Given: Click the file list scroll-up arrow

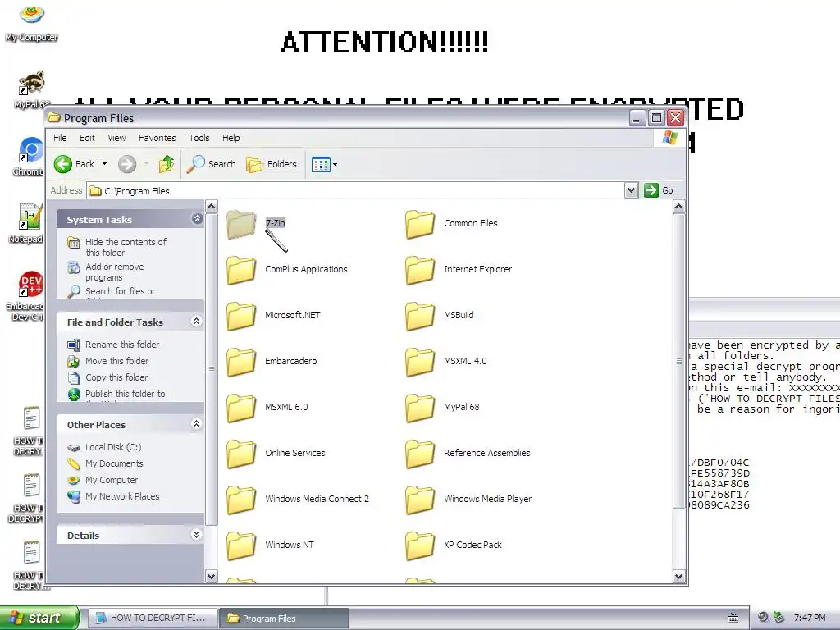Looking at the screenshot, I should pos(678,207).
